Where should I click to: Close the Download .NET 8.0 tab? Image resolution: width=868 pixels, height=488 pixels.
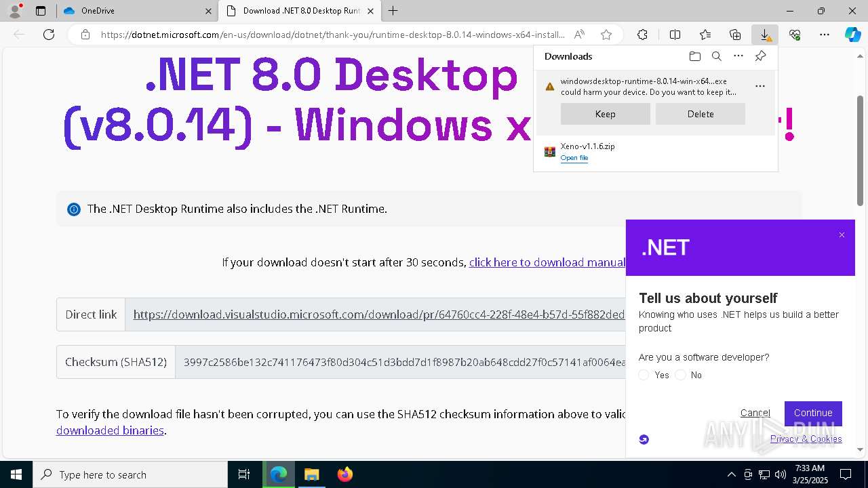coord(370,11)
